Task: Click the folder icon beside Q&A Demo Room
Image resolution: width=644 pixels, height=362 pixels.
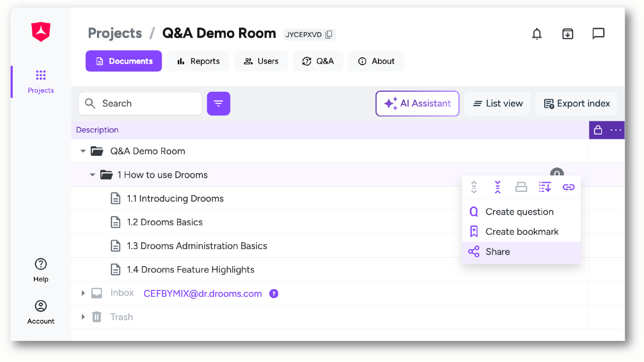Action: [97, 151]
